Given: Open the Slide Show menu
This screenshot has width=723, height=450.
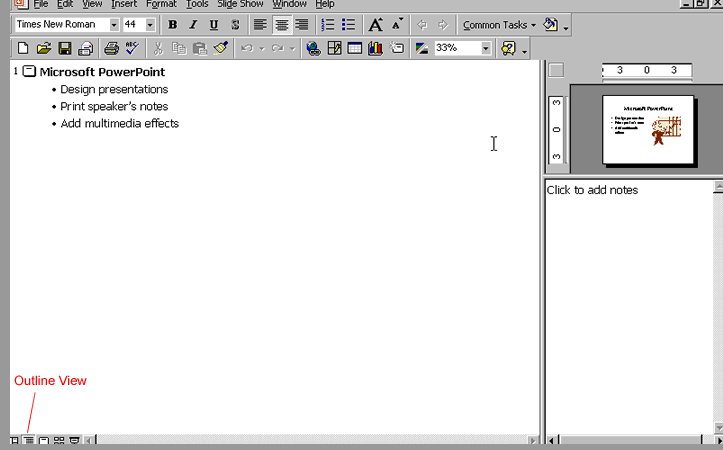Looking at the screenshot, I should 241,4.
